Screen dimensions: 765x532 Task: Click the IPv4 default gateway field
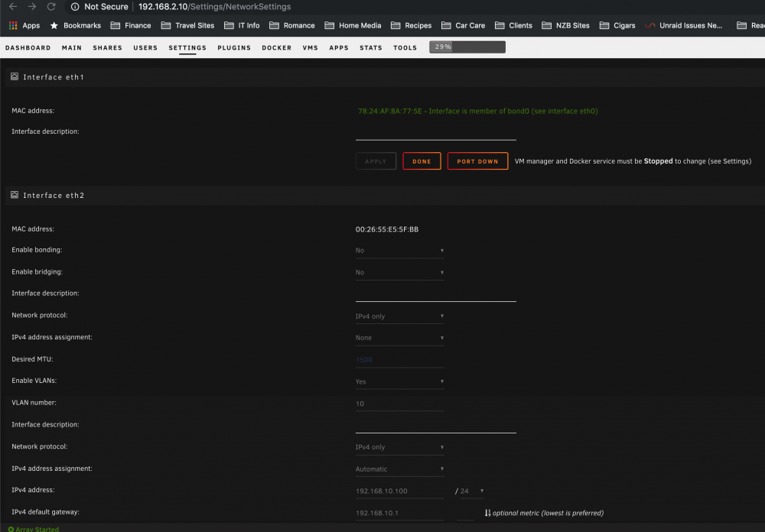399,513
